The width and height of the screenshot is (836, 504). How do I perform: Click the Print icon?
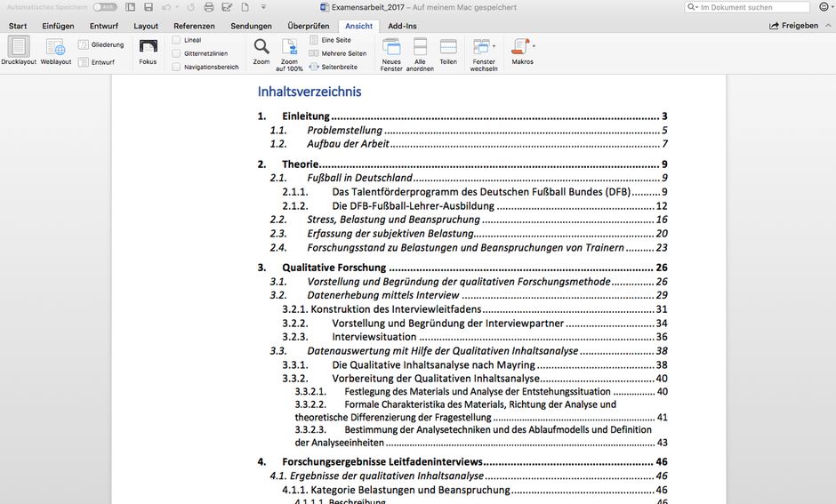(209, 7)
